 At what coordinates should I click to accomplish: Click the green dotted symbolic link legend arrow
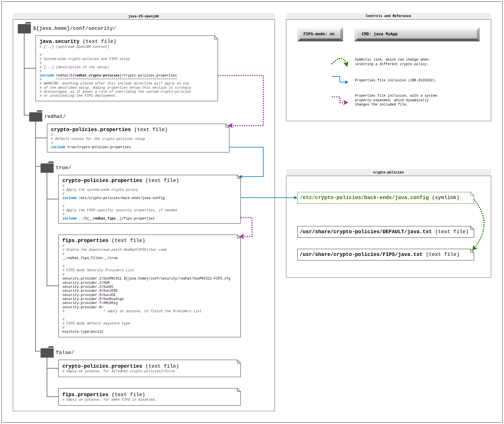340,62
